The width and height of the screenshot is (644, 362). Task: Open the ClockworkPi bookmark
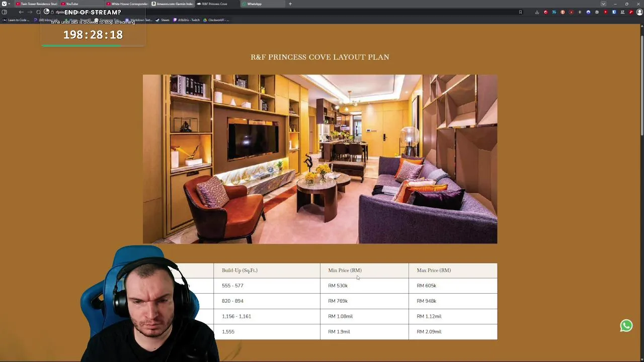(x=216, y=20)
